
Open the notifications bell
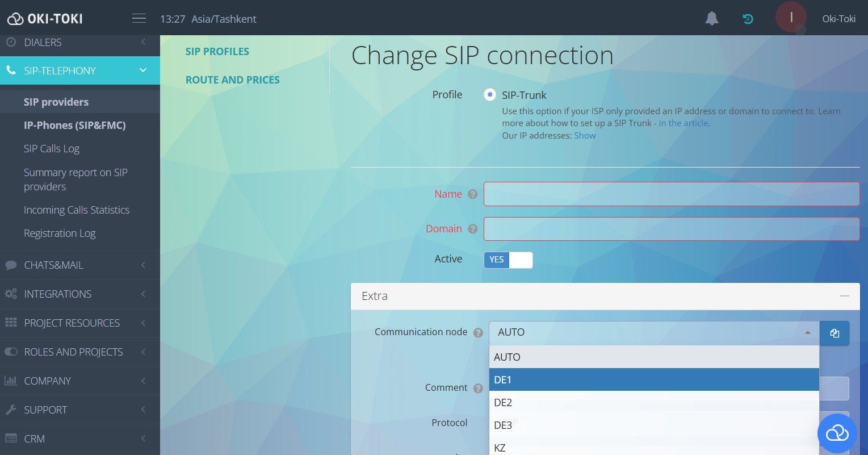click(x=712, y=19)
